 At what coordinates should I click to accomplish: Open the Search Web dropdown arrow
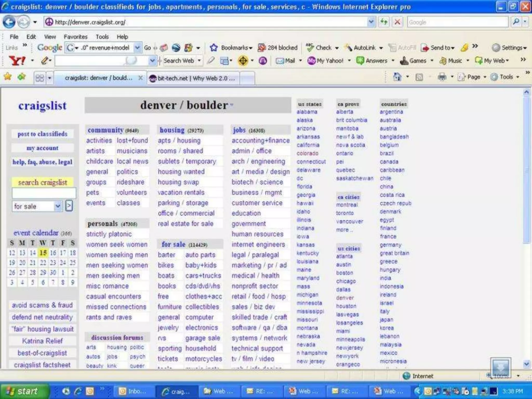[199, 61]
